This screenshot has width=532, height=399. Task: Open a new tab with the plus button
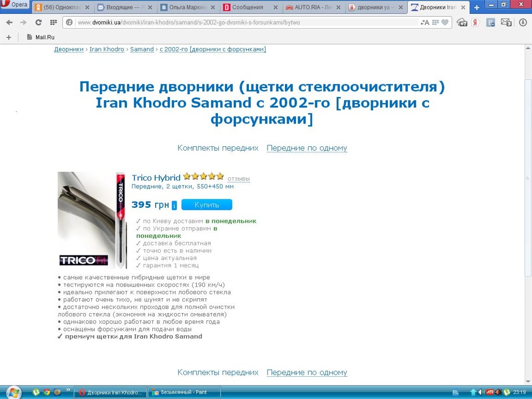pyautogui.click(x=477, y=7)
